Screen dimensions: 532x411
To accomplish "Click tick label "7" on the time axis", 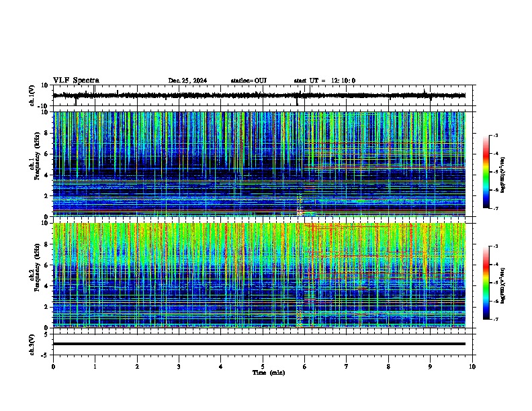I will 347,367.
